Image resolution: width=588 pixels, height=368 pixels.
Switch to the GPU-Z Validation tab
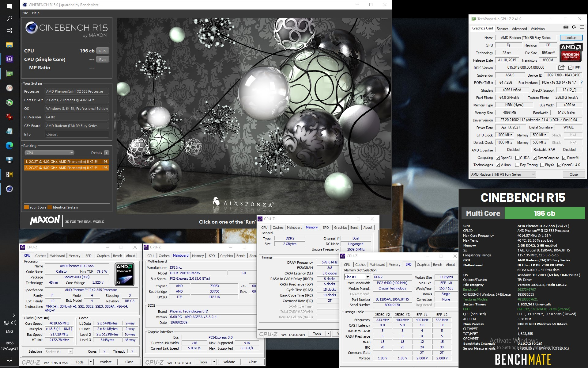pyautogui.click(x=537, y=29)
